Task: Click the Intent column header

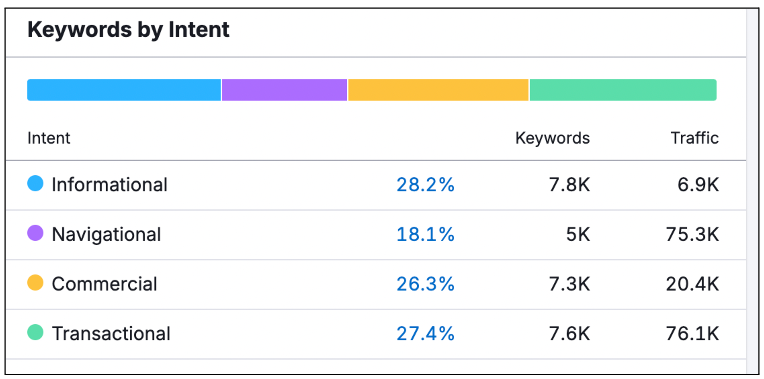Action: [x=49, y=138]
